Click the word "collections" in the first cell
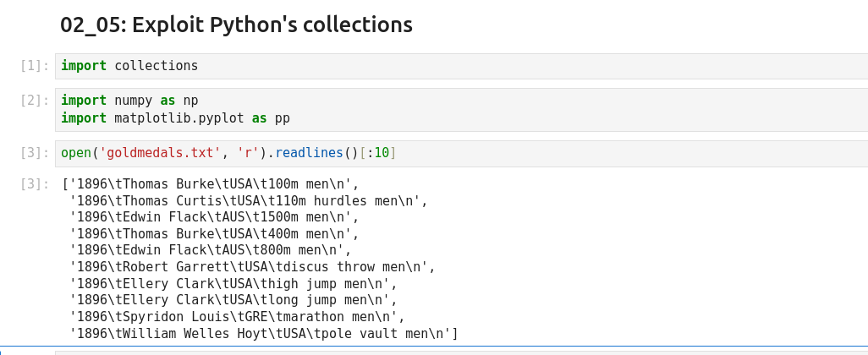Image resolution: width=868 pixels, height=355 pixels. (156, 66)
